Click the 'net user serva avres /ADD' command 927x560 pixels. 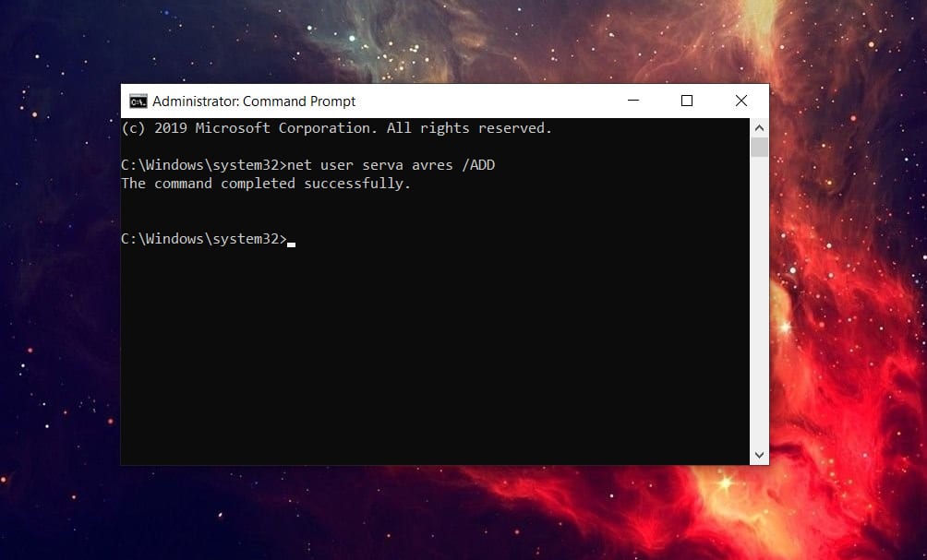391,165
